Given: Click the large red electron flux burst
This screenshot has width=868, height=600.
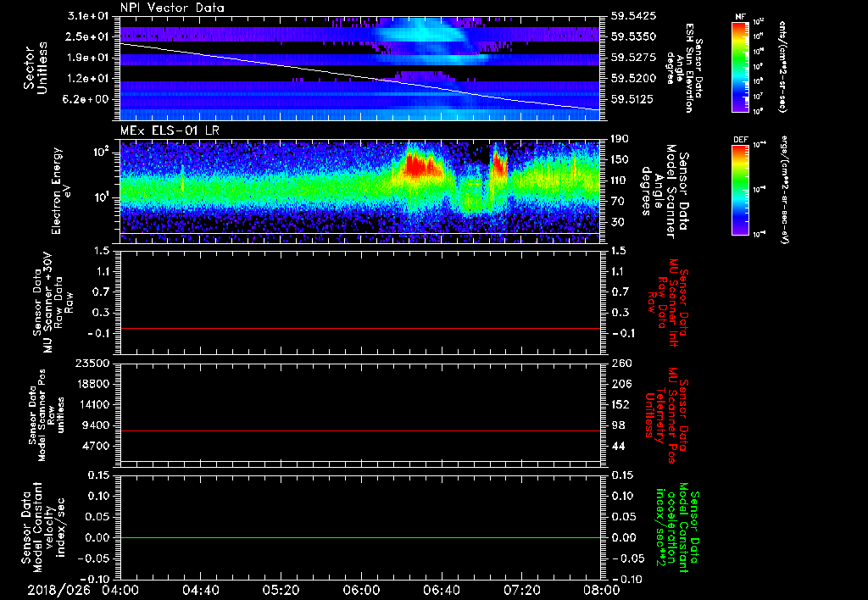Looking at the screenshot, I should click(x=417, y=166).
